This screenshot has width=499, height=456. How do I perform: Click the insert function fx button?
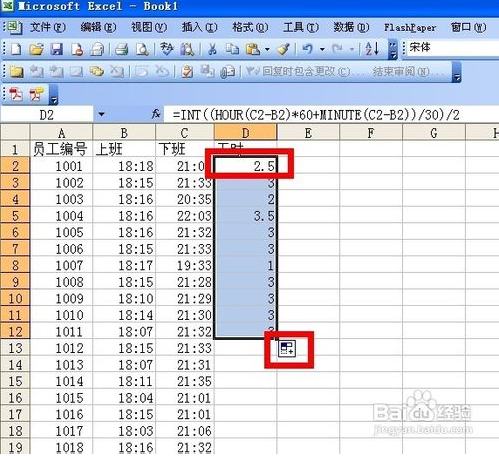[156, 114]
